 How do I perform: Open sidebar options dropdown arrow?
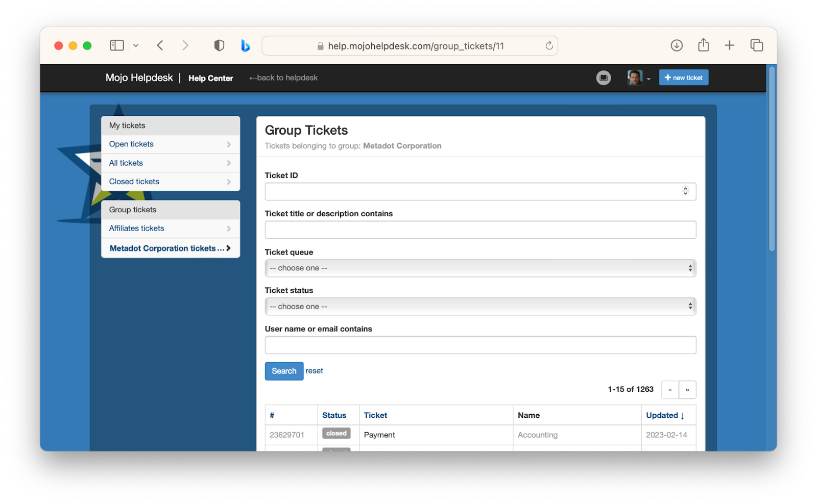136,45
